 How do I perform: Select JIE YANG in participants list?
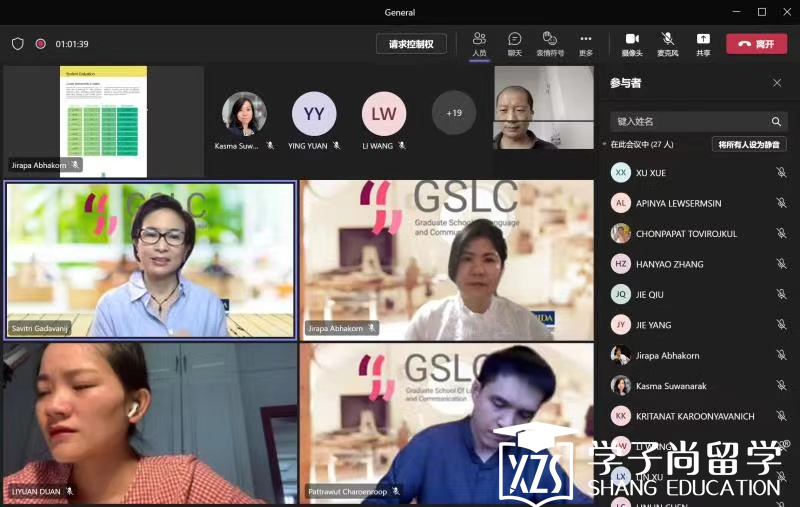coord(699,324)
